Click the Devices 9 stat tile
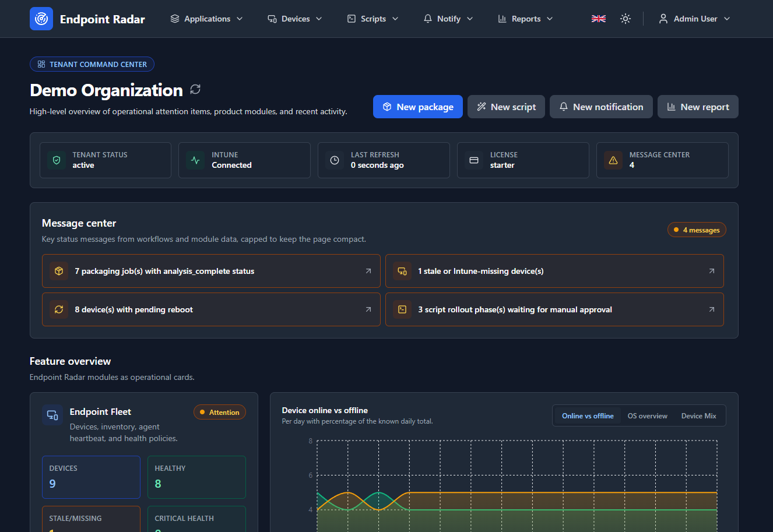 91,477
